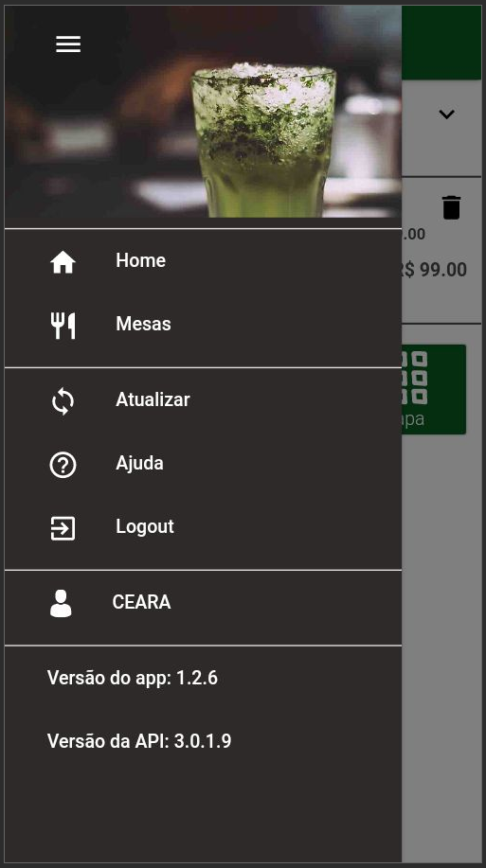
Task: Click the Home house icon
Action: [63, 262]
